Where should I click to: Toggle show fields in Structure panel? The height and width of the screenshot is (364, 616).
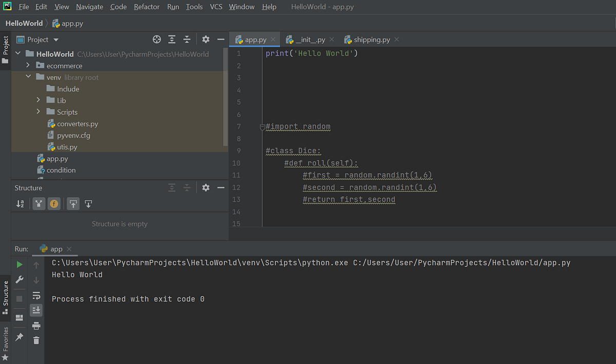pos(54,204)
